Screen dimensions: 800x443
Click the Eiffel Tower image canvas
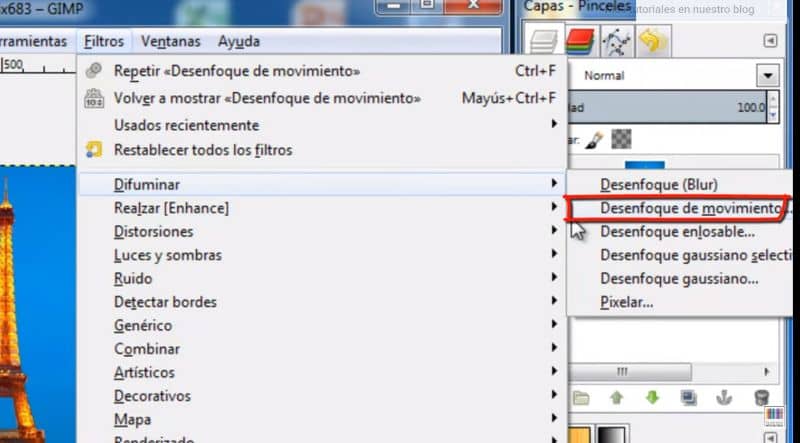(38, 304)
